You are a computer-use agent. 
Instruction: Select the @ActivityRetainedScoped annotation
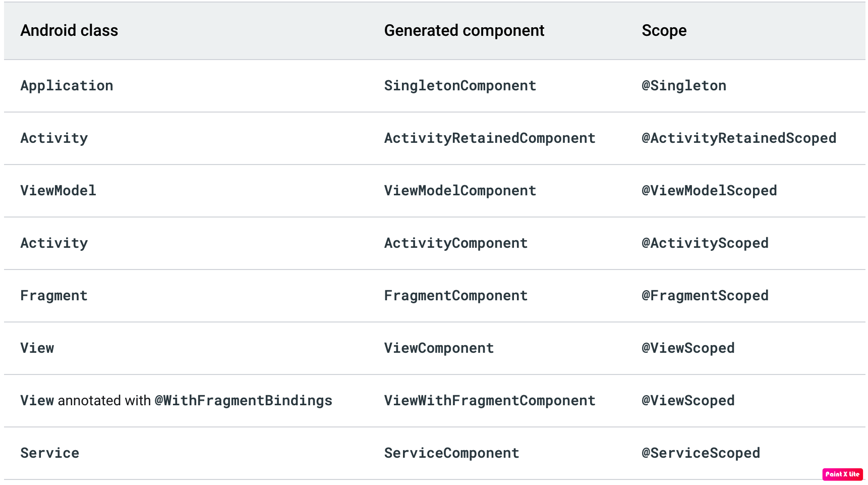click(x=739, y=138)
